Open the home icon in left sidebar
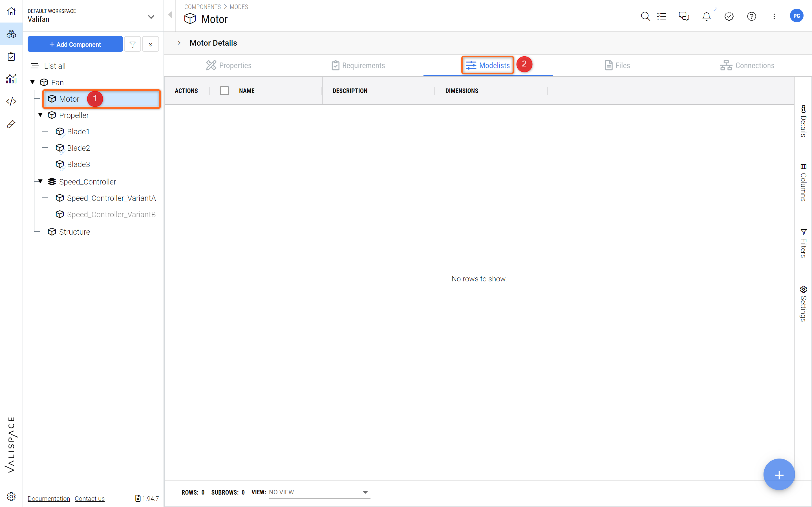Screen dimensions: 812x507 11,11
